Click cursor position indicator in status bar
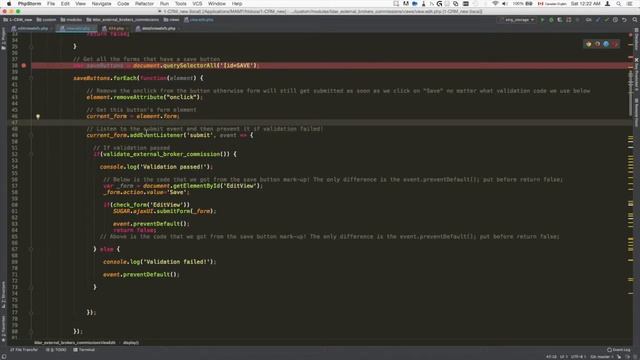 click(551, 357)
